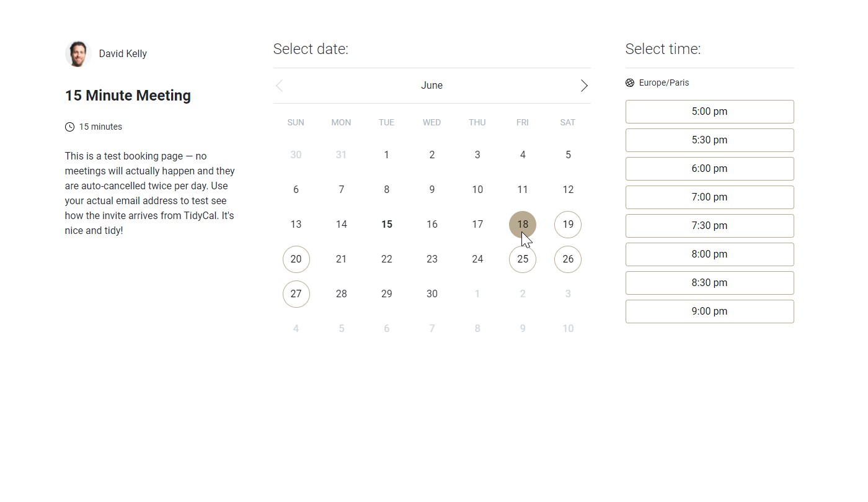Select the 8:30 pm time slot
This screenshot has width=868, height=502.
(x=709, y=283)
